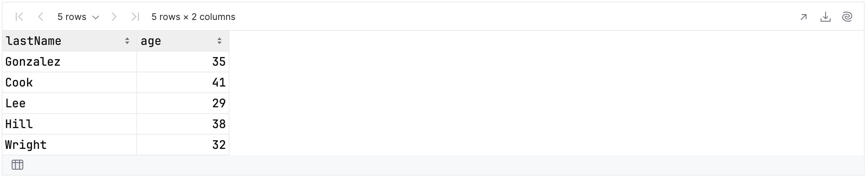This screenshot has width=868, height=178.
Task: Go to the previous page arrow
Action: [x=41, y=17]
